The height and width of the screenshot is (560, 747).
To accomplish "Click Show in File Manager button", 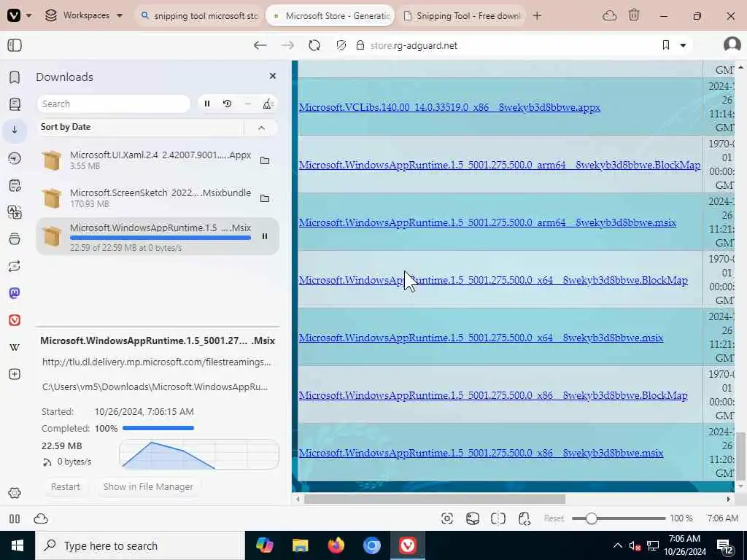I will 148,486.
